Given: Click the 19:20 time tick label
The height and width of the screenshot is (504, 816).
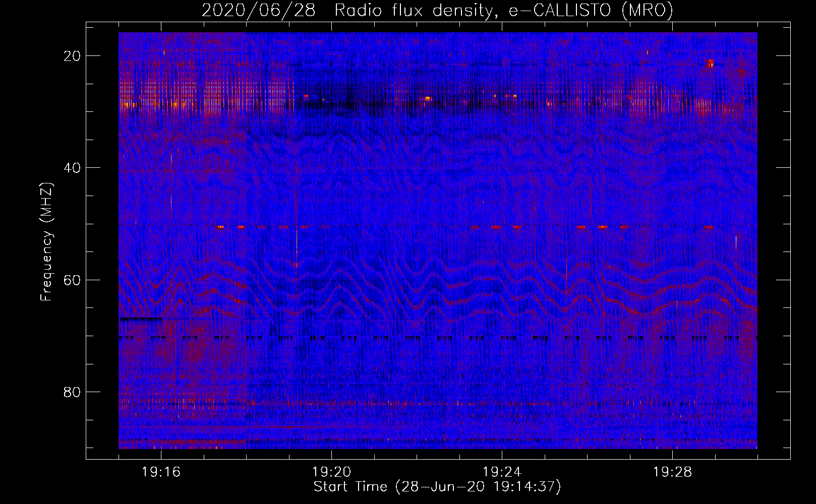Looking at the screenshot, I should tap(331, 472).
